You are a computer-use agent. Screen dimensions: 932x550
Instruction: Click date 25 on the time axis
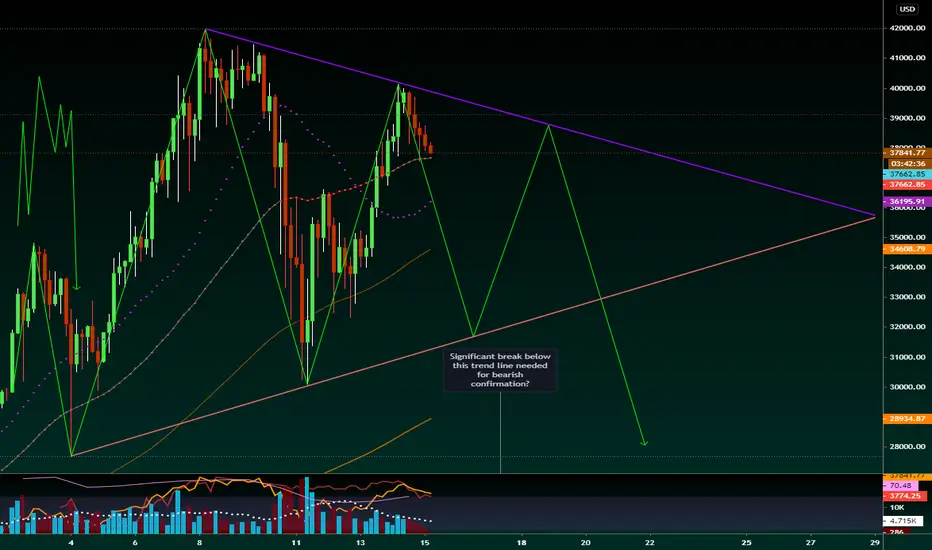tap(747, 542)
